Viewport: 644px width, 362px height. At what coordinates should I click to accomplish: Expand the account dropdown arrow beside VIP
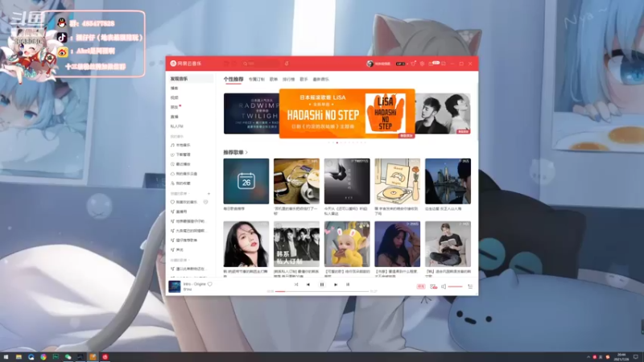click(407, 64)
